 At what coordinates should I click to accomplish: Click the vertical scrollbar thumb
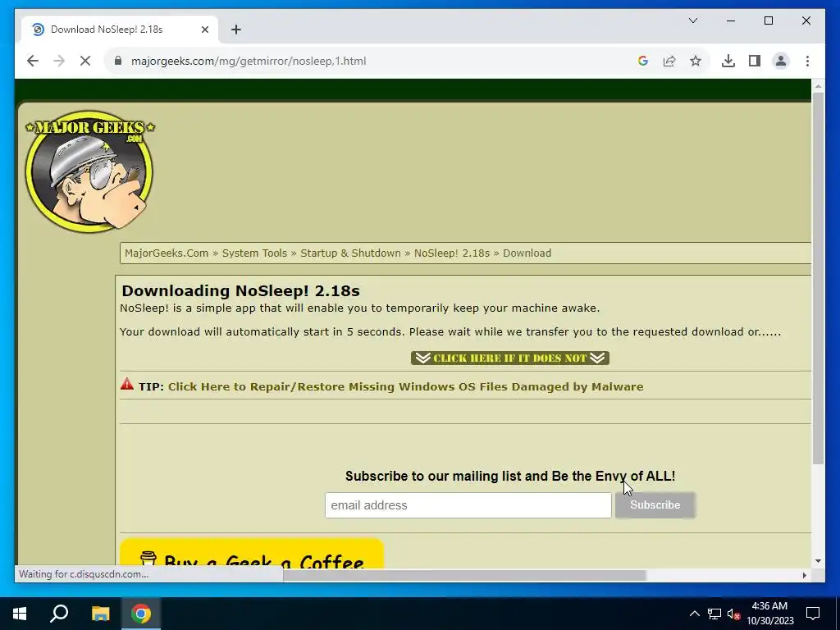coord(818,279)
